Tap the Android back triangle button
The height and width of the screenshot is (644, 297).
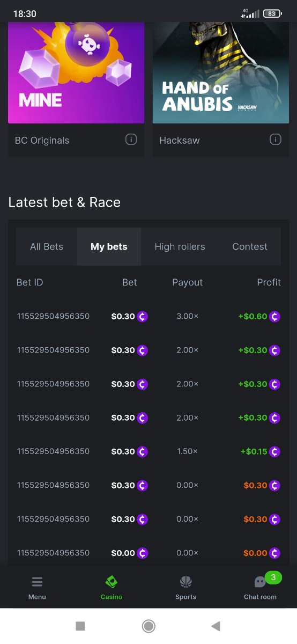[x=216, y=626]
